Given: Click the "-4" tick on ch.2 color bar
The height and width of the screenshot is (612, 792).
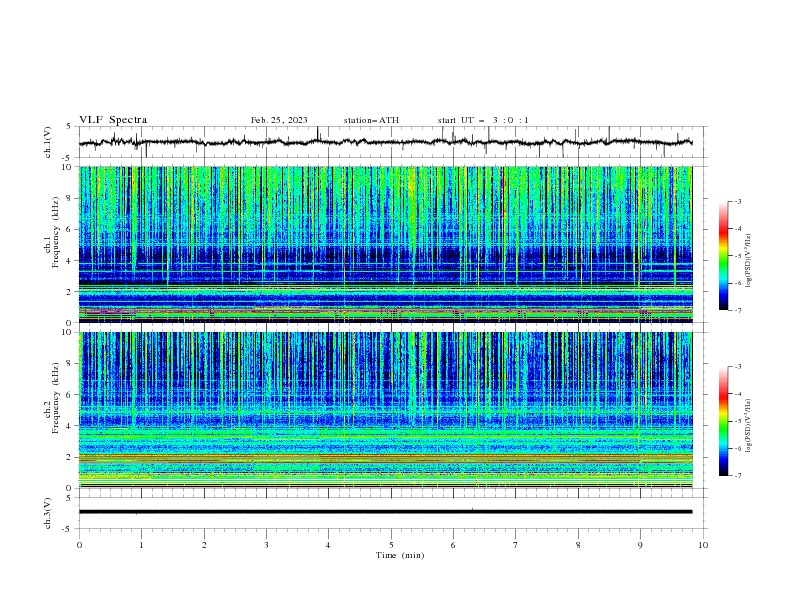Looking at the screenshot, I should (x=737, y=394).
